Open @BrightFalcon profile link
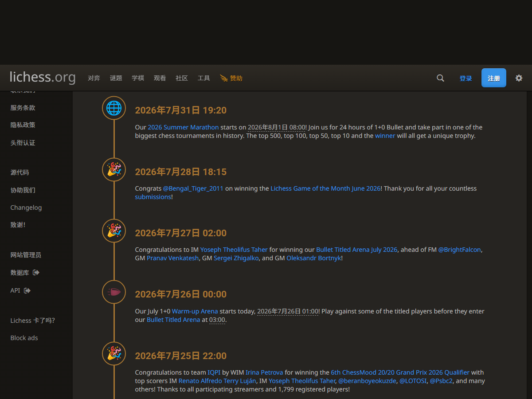The height and width of the screenshot is (399, 532). [x=459, y=250]
